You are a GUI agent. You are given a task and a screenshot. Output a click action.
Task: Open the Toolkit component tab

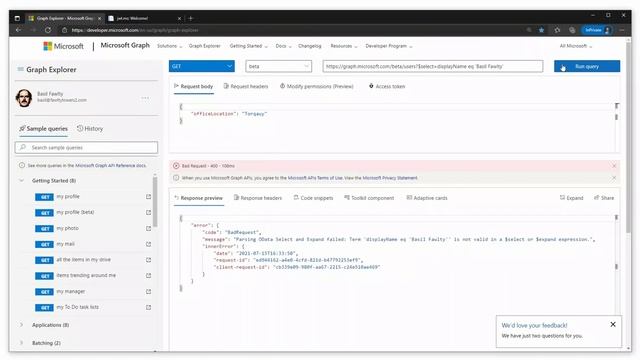[369, 198]
